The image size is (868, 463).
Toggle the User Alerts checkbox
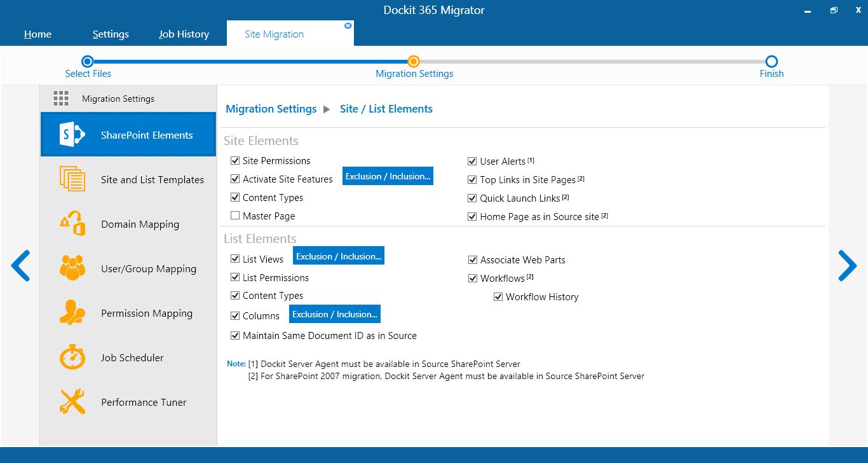pyautogui.click(x=472, y=161)
